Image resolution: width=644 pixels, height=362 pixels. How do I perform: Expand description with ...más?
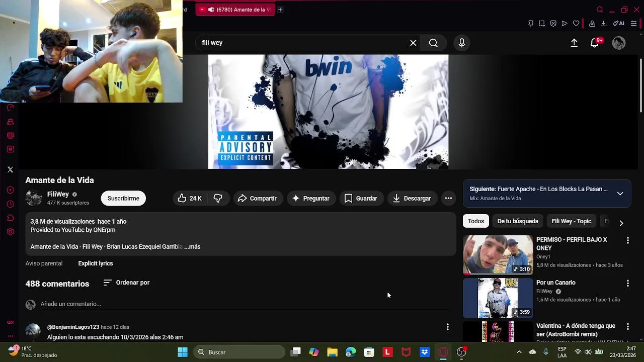point(192,246)
